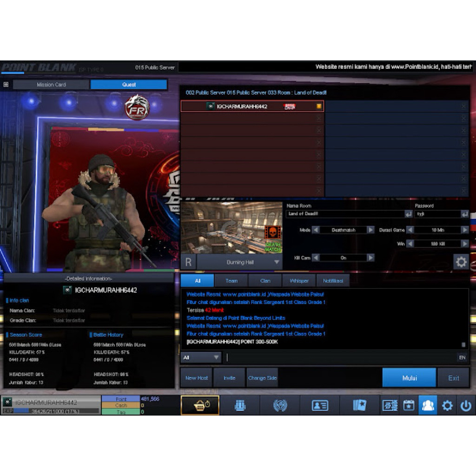Viewport: 476px width, 476px height.
Task: Close the first empty red-team slot
Action: tap(318, 119)
